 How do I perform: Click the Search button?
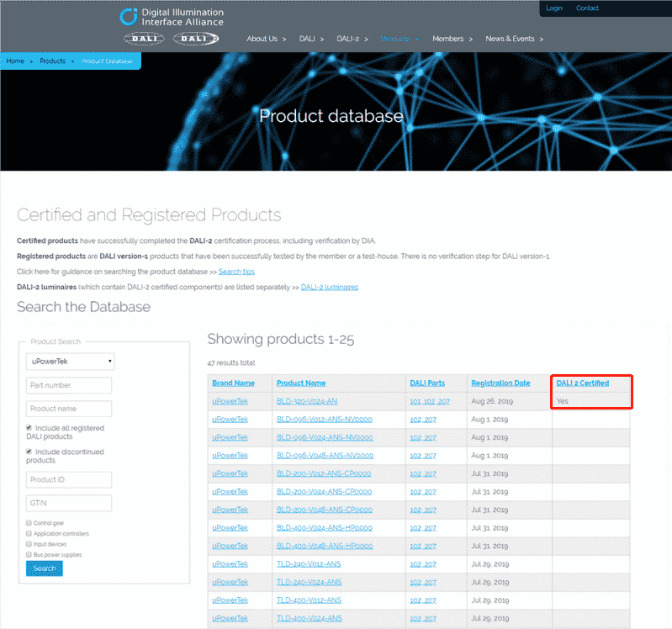pyautogui.click(x=44, y=568)
